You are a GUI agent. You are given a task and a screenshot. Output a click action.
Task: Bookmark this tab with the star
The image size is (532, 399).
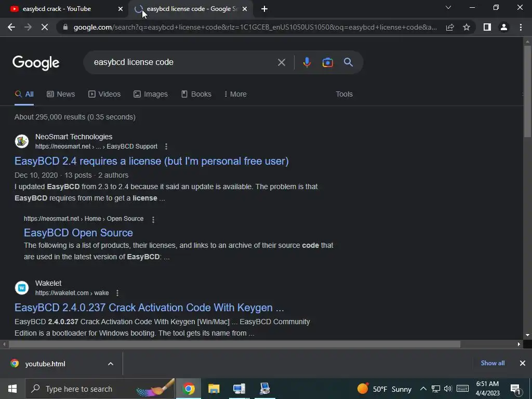(467, 27)
